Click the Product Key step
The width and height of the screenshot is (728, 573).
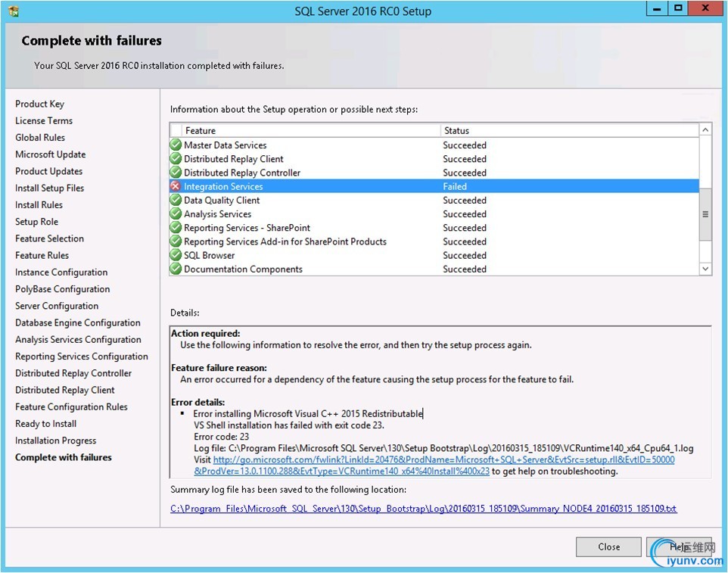click(x=39, y=104)
